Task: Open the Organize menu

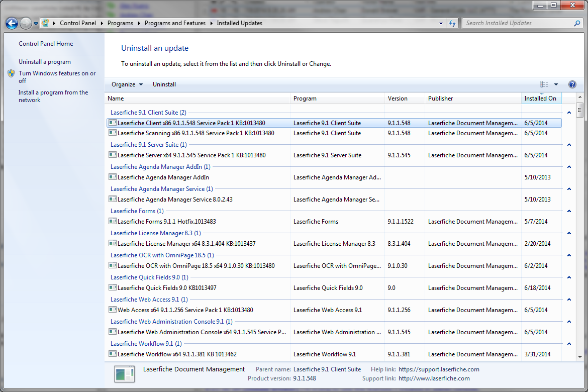Action: click(x=127, y=84)
